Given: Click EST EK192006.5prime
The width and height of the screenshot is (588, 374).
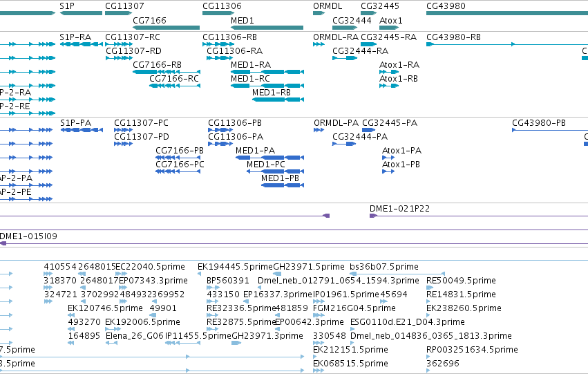Looking at the screenshot, I should point(113,329).
